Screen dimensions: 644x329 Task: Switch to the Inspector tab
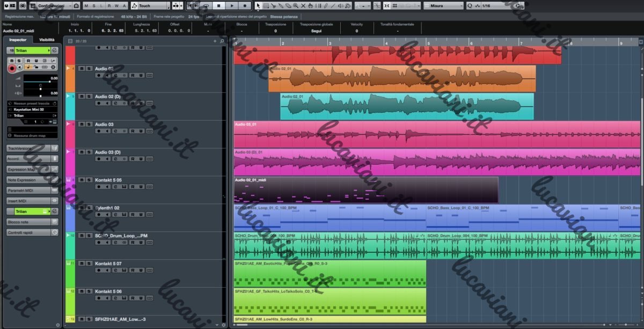tap(18, 40)
